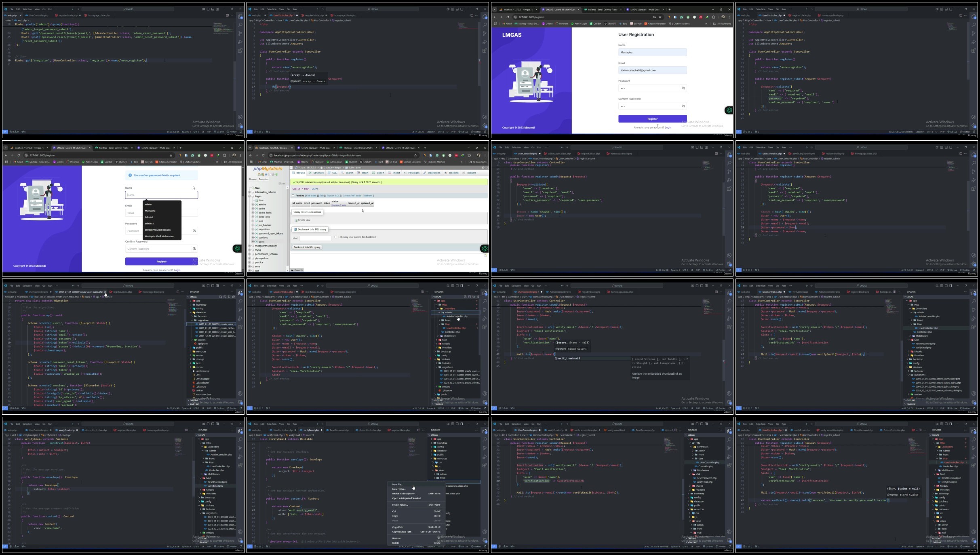The image size is (980, 555).
Task: Switch to the SQL tab in phpMyAdmin
Action: pyautogui.click(x=332, y=173)
